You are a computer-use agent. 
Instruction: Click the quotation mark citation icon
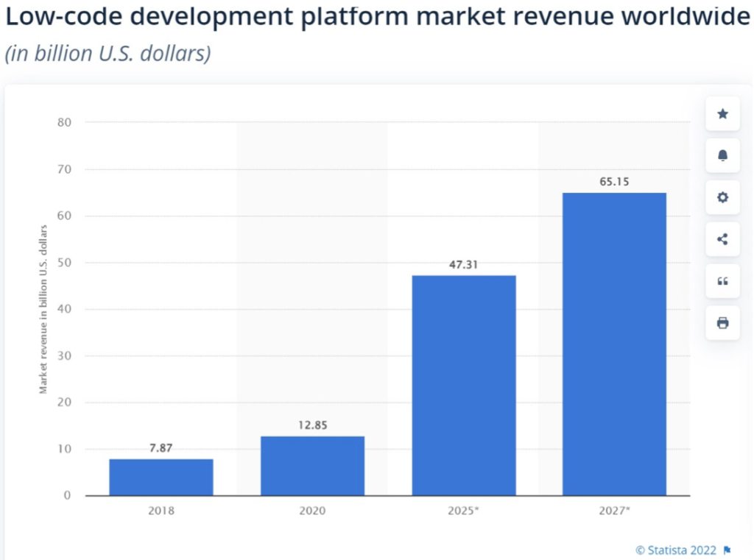(722, 281)
